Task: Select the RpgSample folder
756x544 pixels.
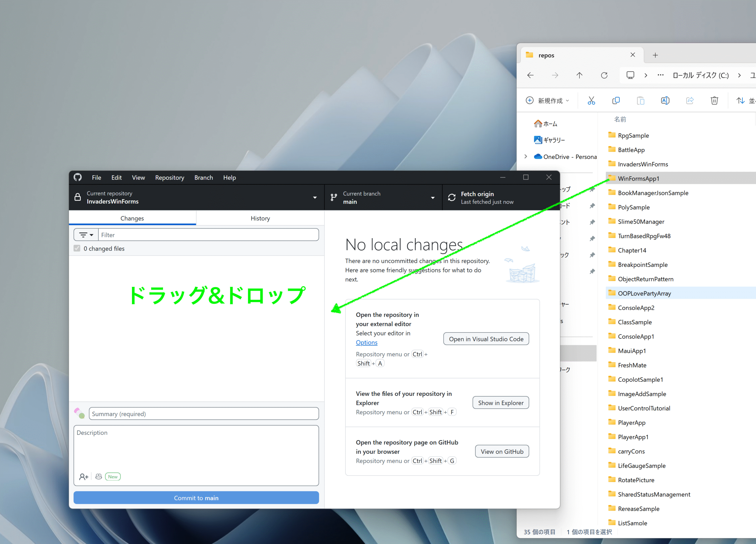Action: (x=633, y=135)
